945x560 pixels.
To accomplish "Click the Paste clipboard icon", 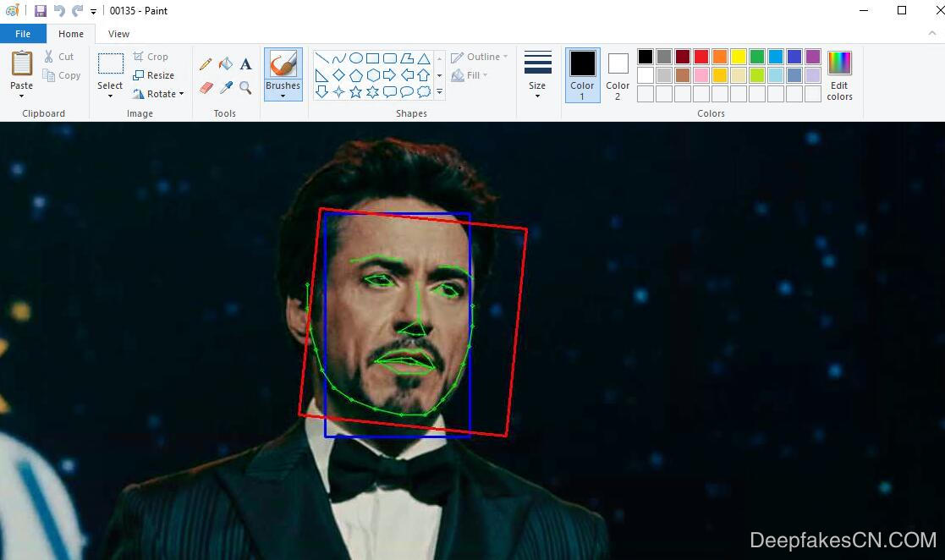I will [x=22, y=64].
